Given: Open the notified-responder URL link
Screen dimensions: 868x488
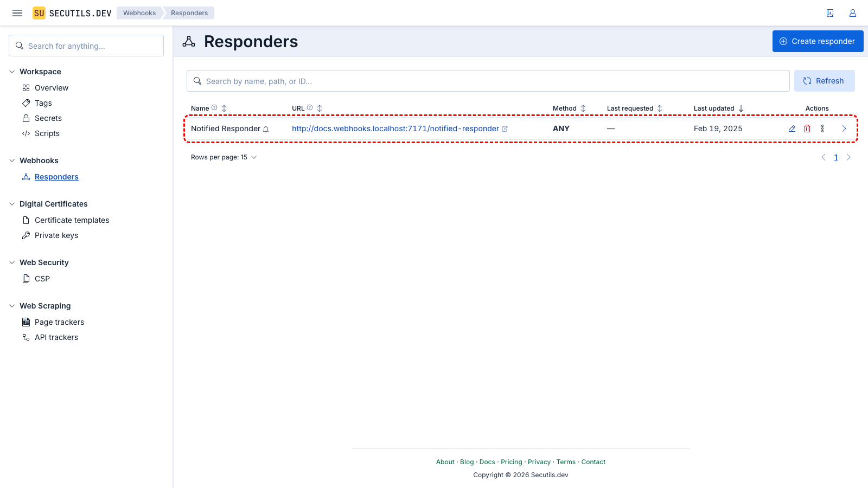Looking at the screenshot, I should tap(395, 129).
